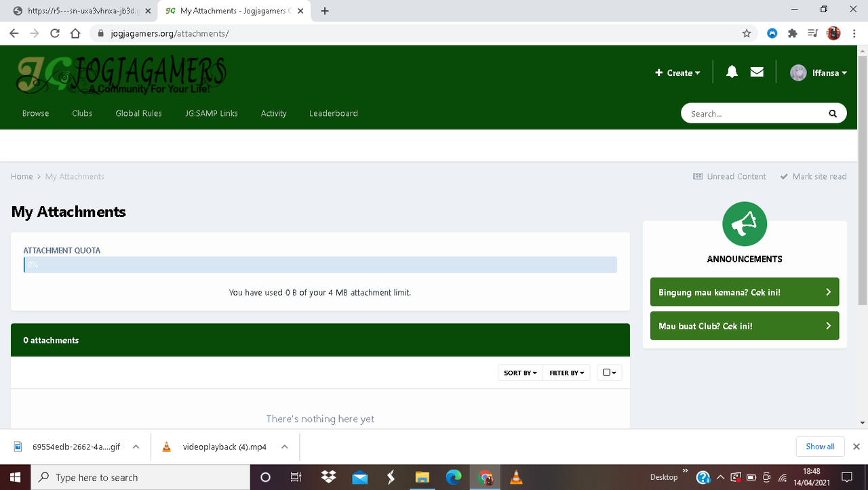Open Clubs menu item
Screen dimensions: 868x490
(82, 113)
